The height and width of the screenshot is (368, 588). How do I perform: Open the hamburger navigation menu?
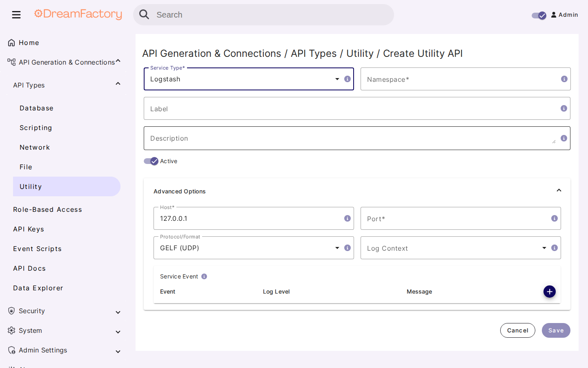(x=16, y=15)
